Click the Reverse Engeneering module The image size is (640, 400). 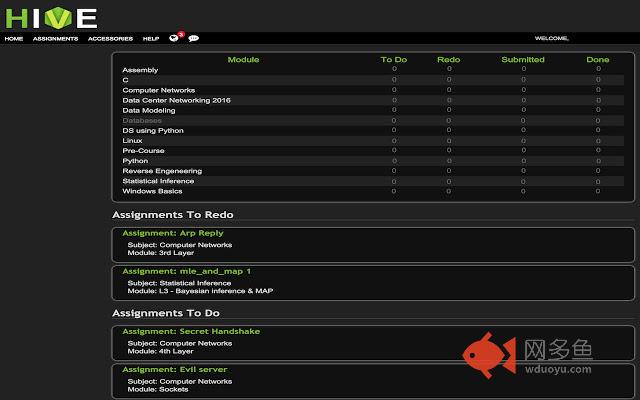[162, 171]
